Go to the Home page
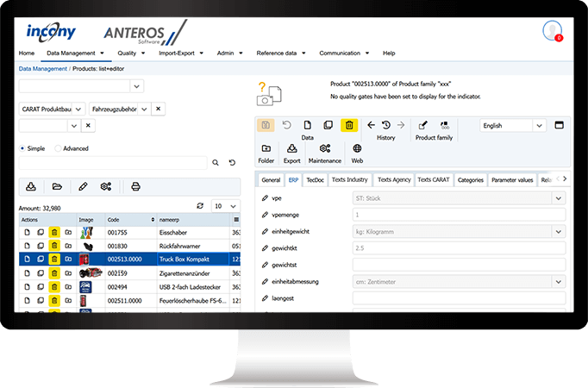The image size is (588, 388). click(27, 53)
